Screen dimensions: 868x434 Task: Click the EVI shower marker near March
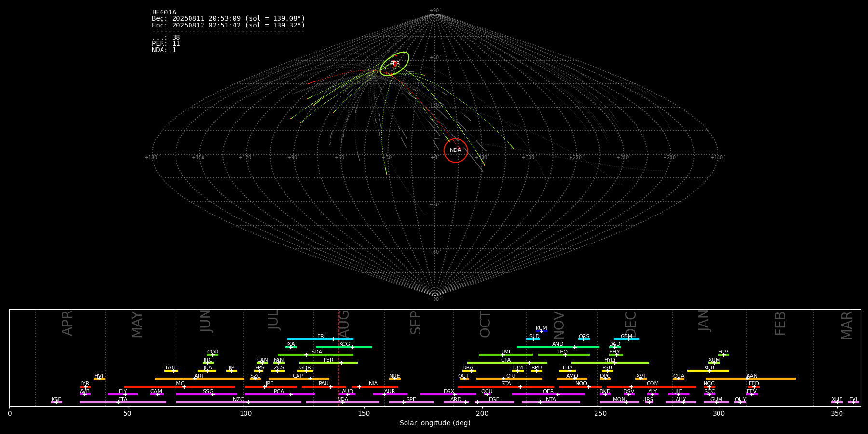point(853,402)
